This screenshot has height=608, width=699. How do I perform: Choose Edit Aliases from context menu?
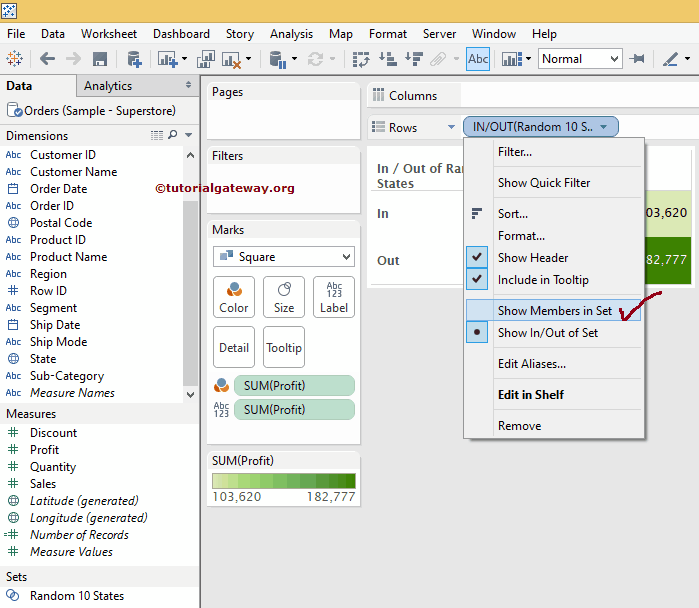pos(531,364)
